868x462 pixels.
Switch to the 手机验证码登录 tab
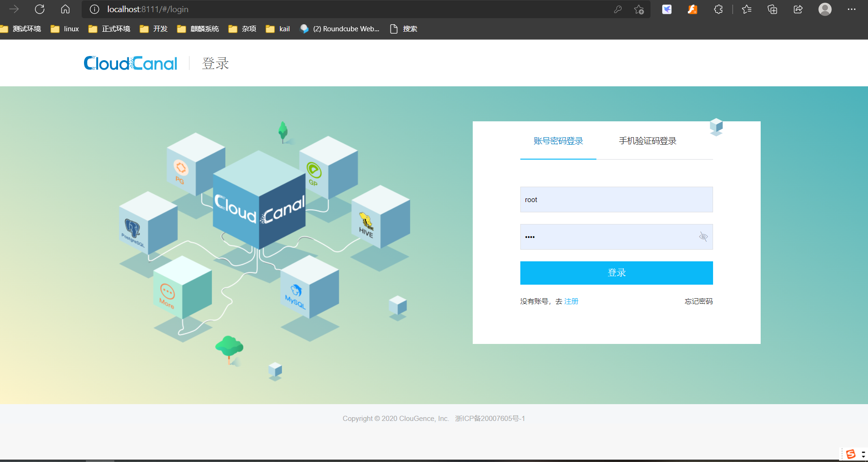pyautogui.click(x=648, y=141)
